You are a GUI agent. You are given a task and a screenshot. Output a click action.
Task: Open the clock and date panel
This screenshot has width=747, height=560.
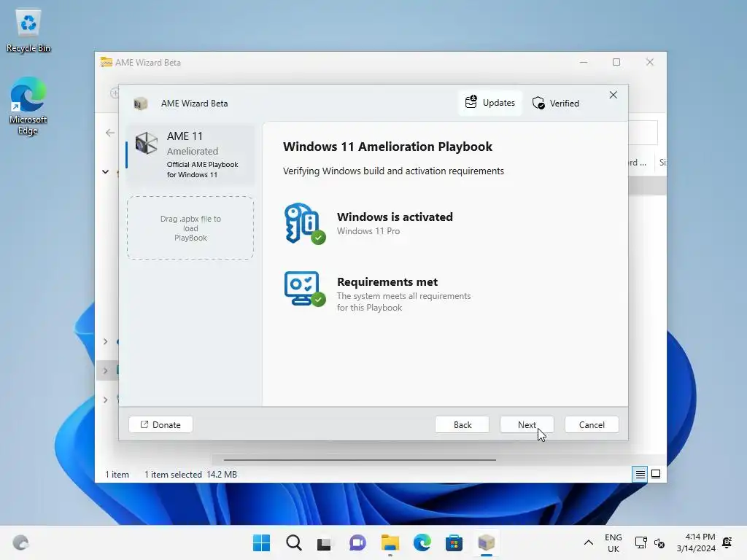[x=696, y=542]
